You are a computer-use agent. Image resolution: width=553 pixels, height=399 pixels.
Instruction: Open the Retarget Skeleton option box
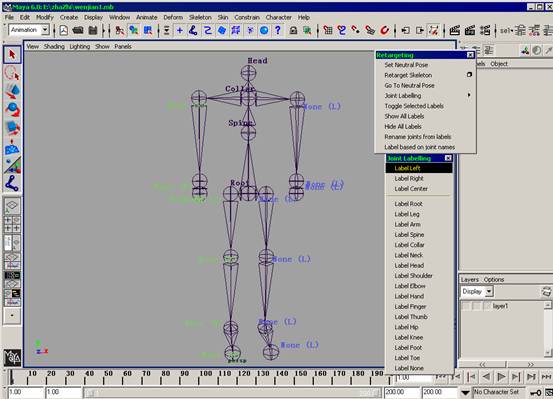[x=469, y=75]
